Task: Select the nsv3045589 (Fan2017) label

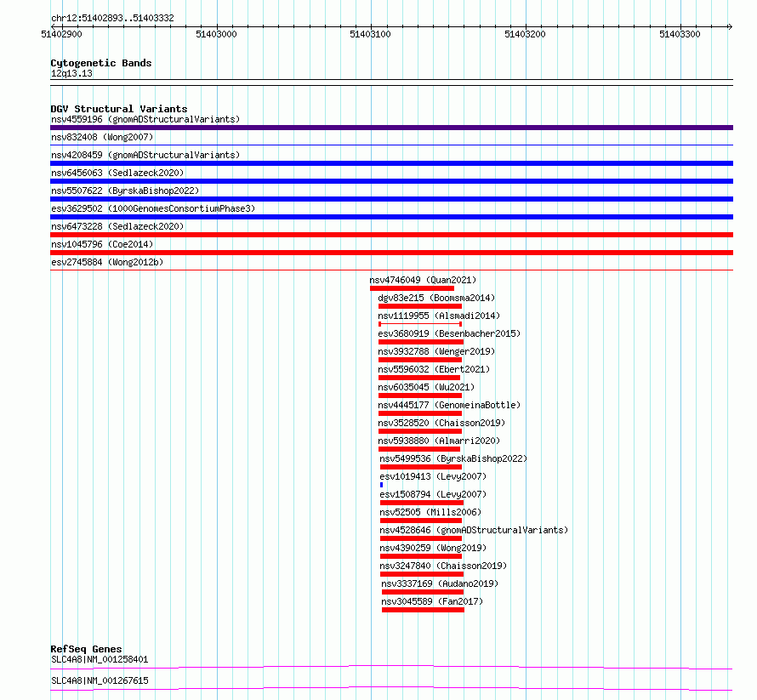Action: click(x=432, y=601)
